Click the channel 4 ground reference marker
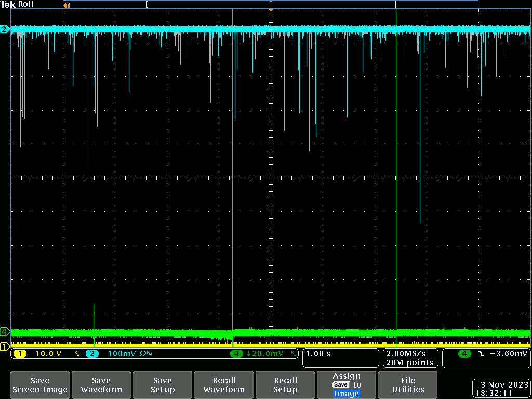Viewport: 532px width, 399px height. coord(5,331)
